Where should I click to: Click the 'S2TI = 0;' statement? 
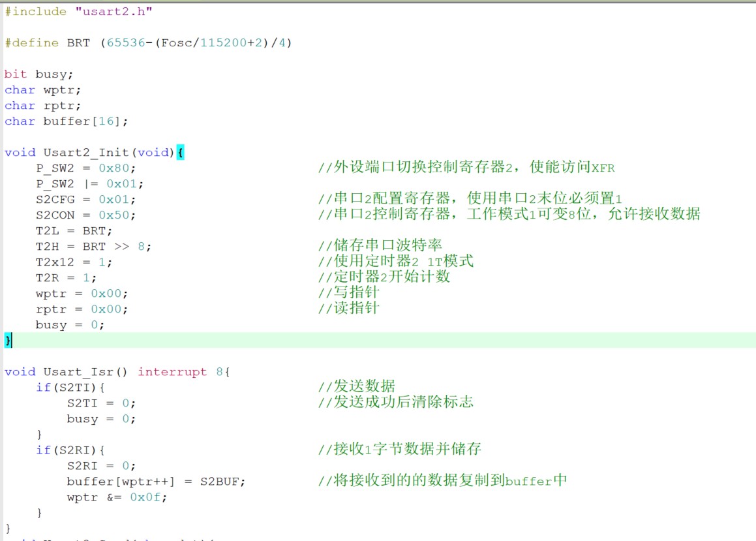point(101,403)
